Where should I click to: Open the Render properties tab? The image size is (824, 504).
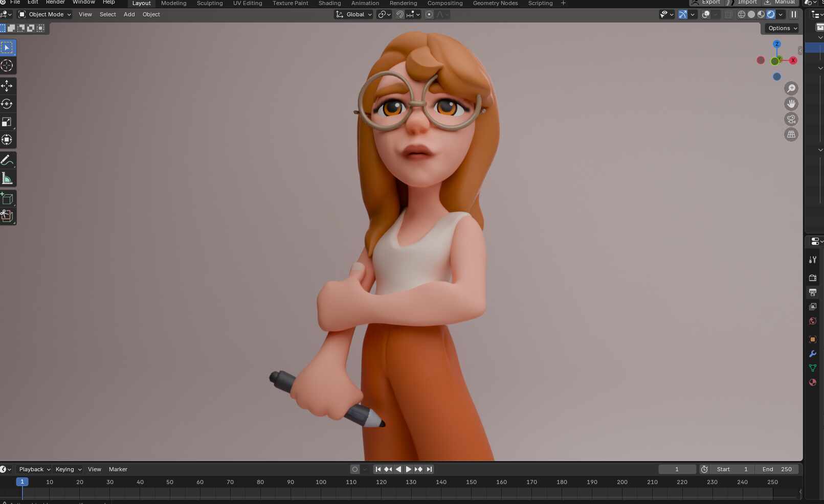(x=813, y=278)
